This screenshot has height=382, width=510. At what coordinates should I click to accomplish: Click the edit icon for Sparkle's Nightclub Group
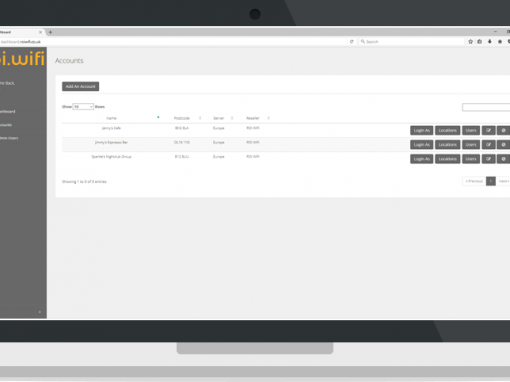pyautogui.click(x=488, y=159)
